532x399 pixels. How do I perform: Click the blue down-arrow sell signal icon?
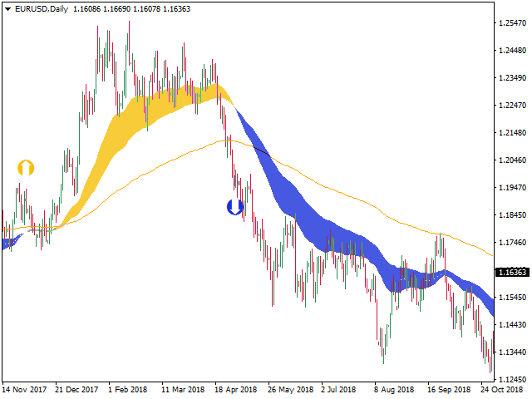click(x=234, y=207)
